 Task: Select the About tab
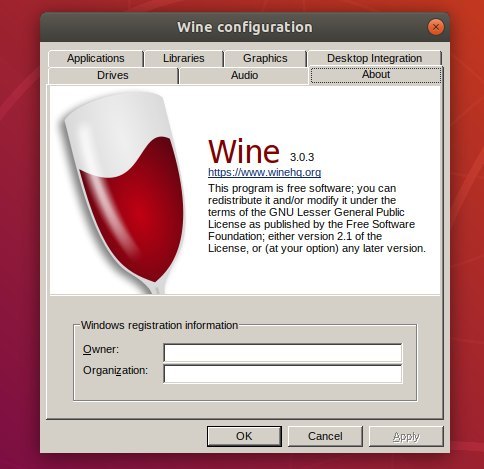(x=376, y=75)
